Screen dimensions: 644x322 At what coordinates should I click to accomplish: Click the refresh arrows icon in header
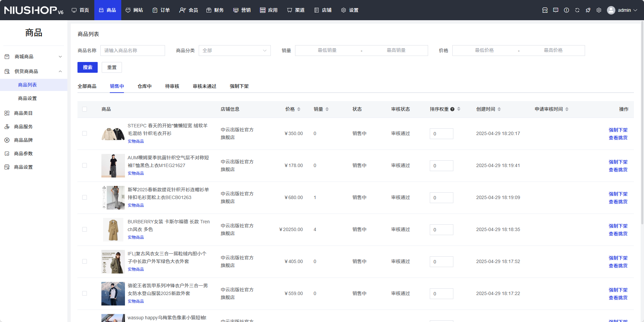click(577, 10)
